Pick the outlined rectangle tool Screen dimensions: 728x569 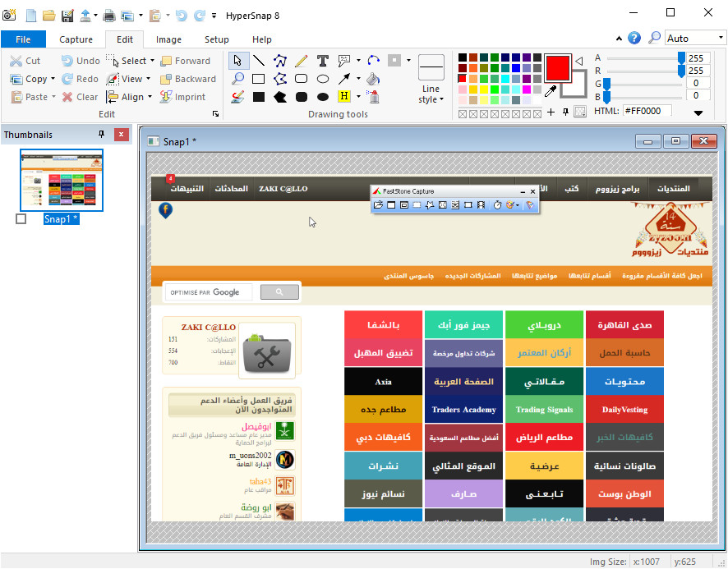259,79
